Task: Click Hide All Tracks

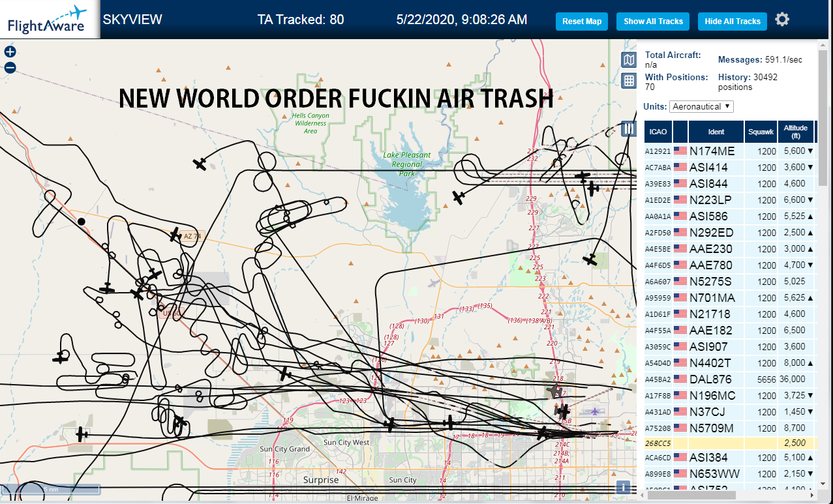Action: coord(733,21)
